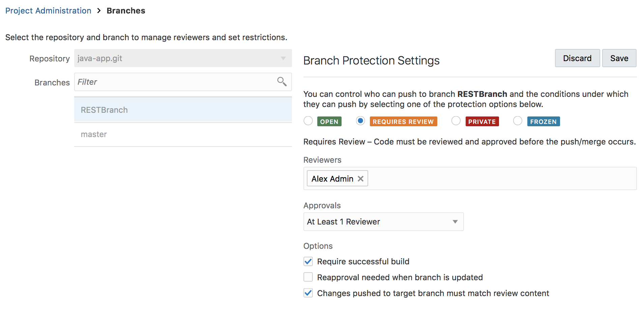
Task: Select the master branch
Action: [93, 134]
